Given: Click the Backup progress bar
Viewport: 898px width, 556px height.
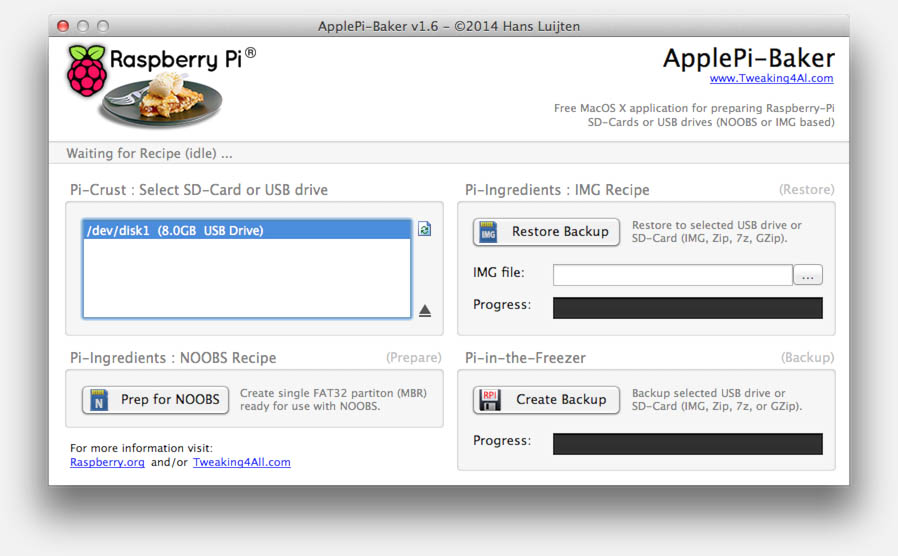Looking at the screenshot, I should (x=688, y=444).
